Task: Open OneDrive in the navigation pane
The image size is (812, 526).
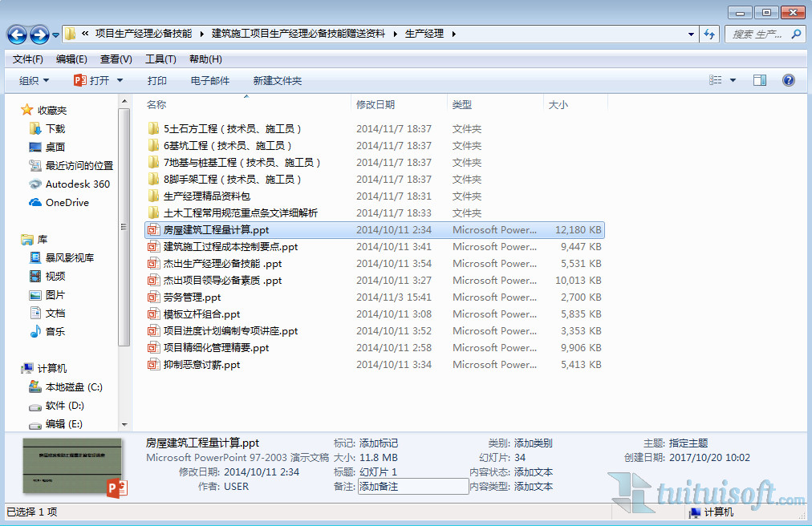Action: (x=67, y=202)
